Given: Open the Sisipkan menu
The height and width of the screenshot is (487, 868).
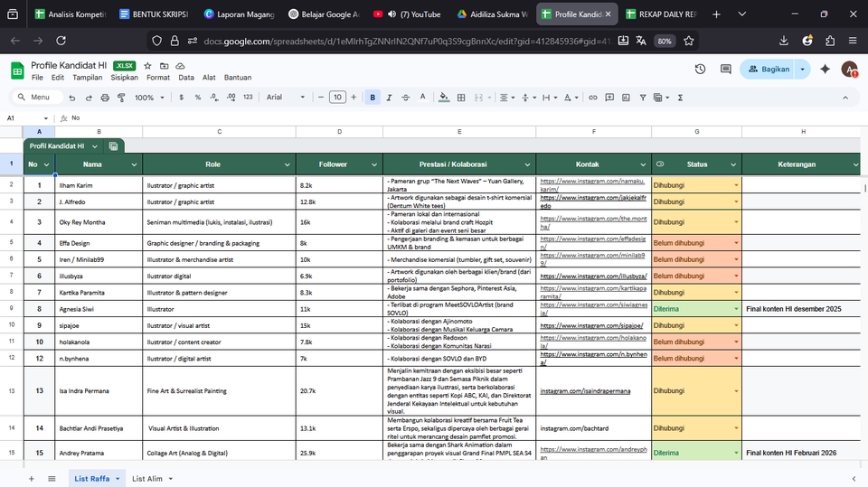Looking at the screenshot, I should pos(124,78).
